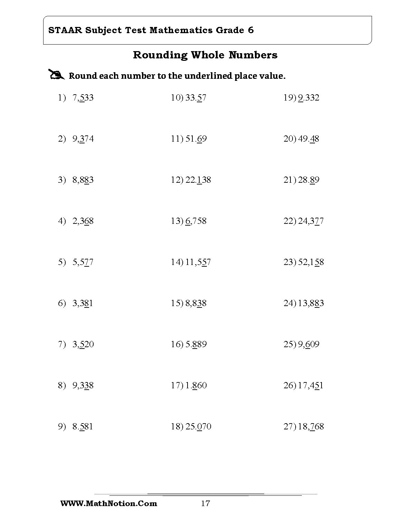Select problem 18 number 25.070
Image resolution: width=411 pixels, height=532 pixels.
click(x=198, y=427)
